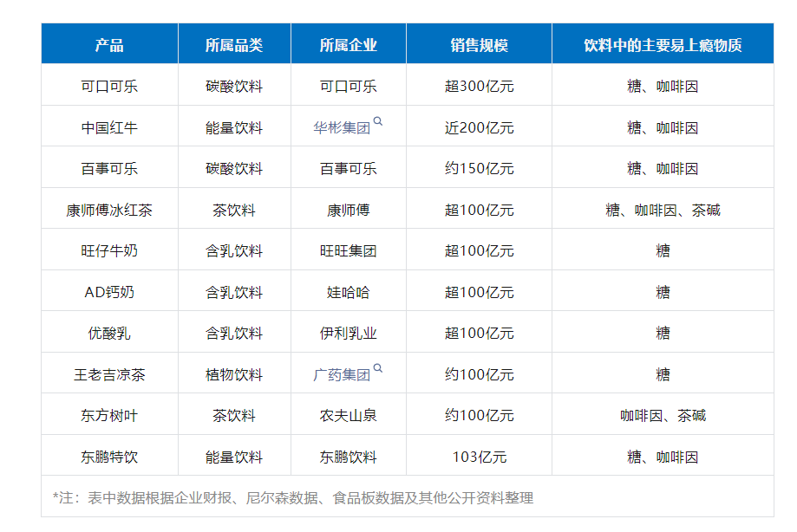Click 含乳饮料 in AD钙奶 row
The width and height of the screenshot is (797, 532).
pyautogui.click(x=234, y=292)
